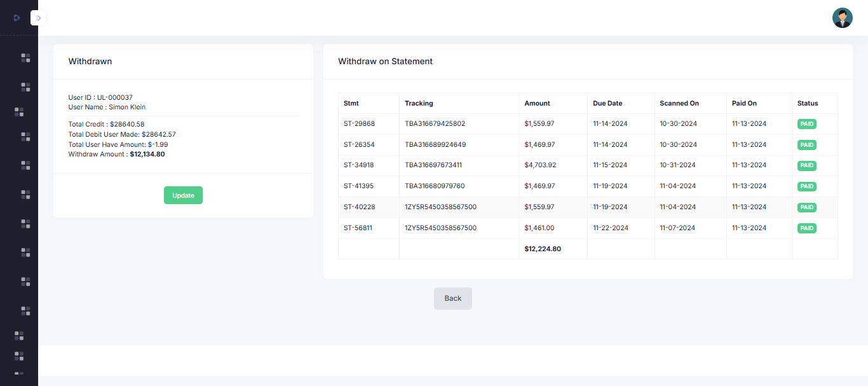Toggle the PAID badge on row ST-56811
868x386 pixels.
pos(806,228)
